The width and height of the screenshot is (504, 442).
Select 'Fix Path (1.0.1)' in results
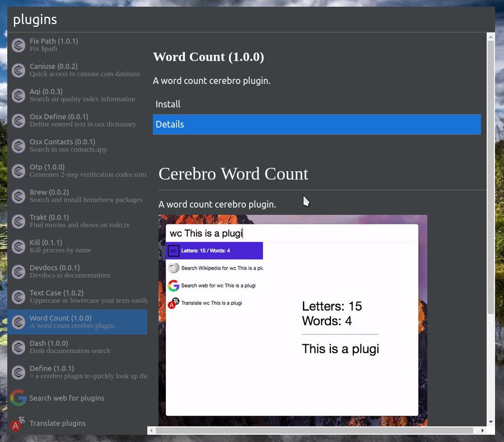[x=77, y=45]
